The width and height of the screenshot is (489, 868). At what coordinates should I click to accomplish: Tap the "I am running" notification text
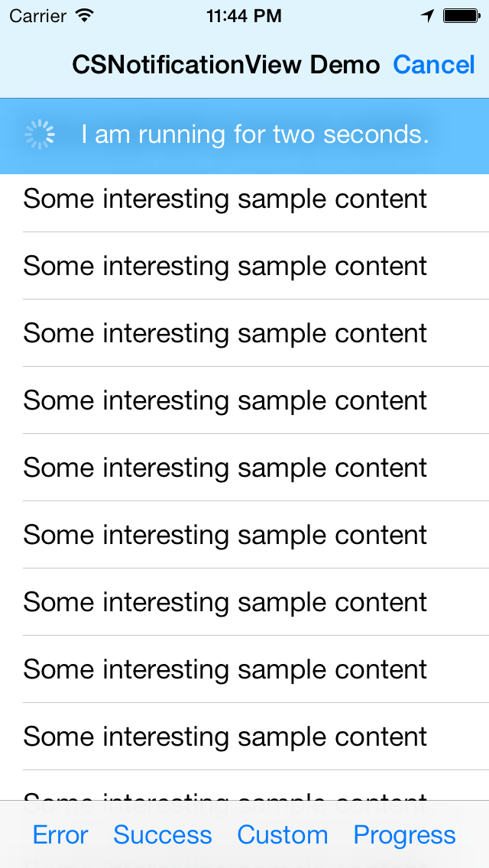click(255, 134)
